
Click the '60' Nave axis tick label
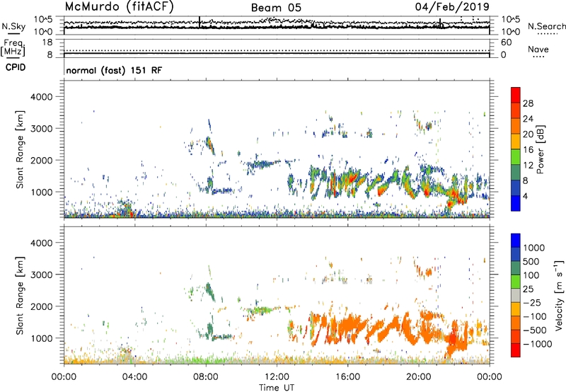(x=506, y=42)
